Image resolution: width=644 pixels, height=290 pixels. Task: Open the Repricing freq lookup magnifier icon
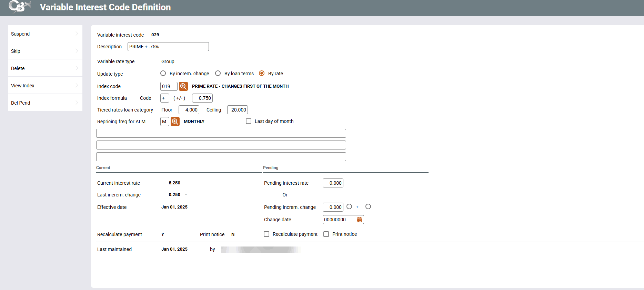(x=175, y=122)
